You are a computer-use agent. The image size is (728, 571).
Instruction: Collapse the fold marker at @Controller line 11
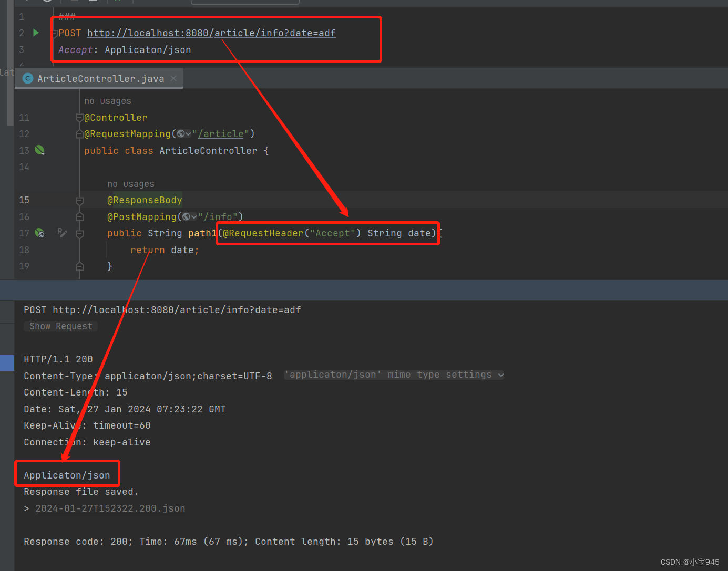[79, 118]
